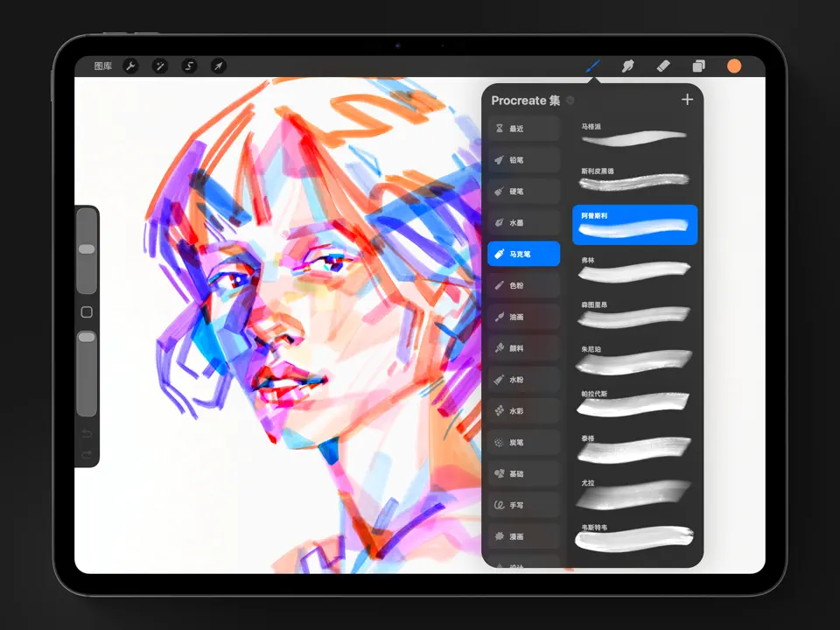Open the 漫画 brush category

click(523, 536)
